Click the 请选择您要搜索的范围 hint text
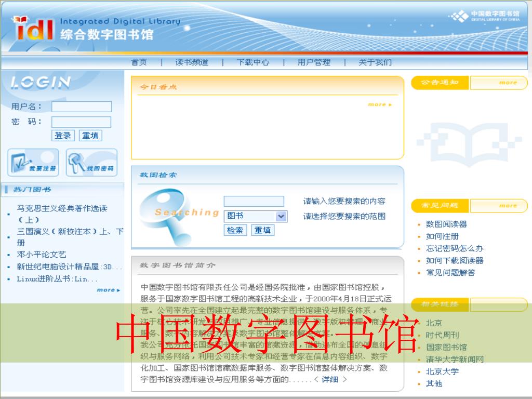The width and height of the screenshot is (532, 399). coord(344,216)
